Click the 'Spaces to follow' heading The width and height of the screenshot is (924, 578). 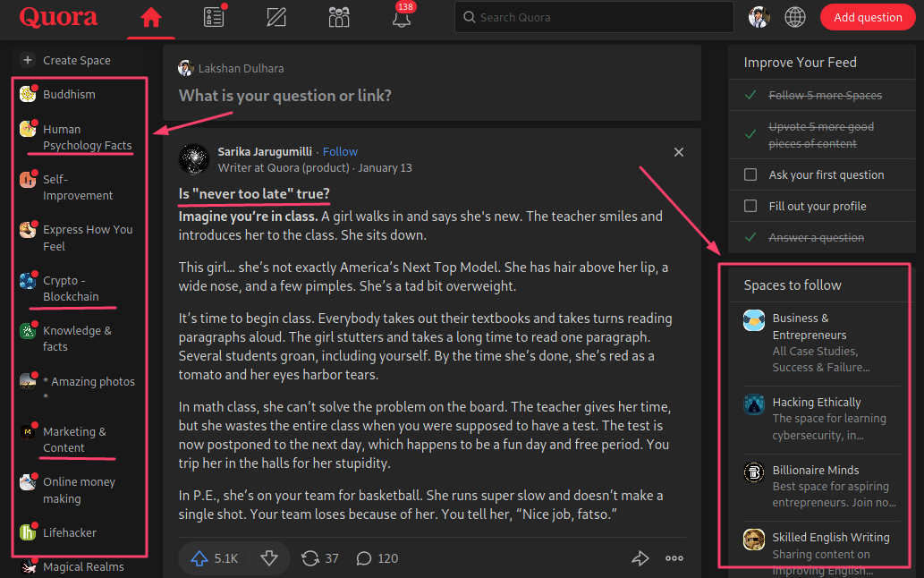(792, 285)
